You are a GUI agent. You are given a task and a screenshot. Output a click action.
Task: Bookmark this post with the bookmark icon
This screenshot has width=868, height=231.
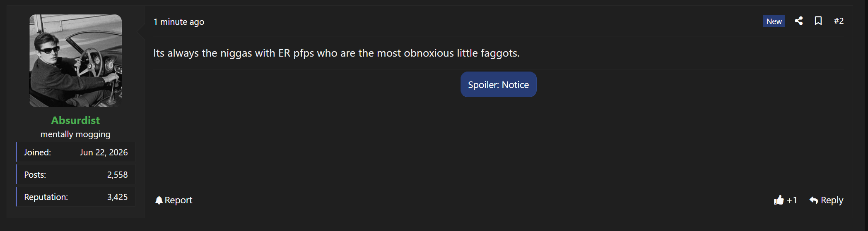coord(818,21)
